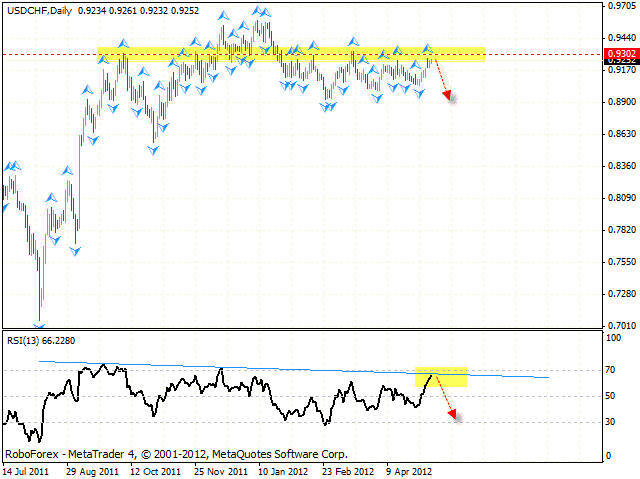The height and width of the screenshot is (479, 640).
Task: Click the yellow resistance zone on the price chart
Action: click(290, 53)
